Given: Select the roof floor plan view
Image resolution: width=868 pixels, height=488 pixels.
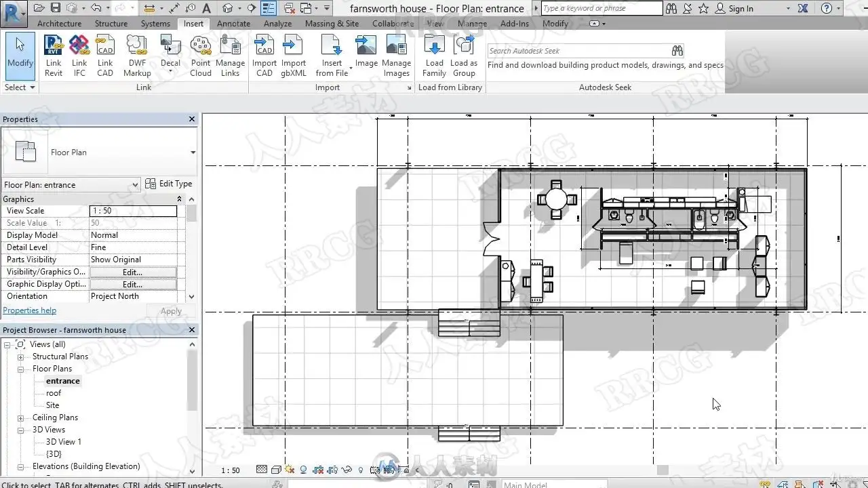Looking at the screenshot, I should [54, 393].
